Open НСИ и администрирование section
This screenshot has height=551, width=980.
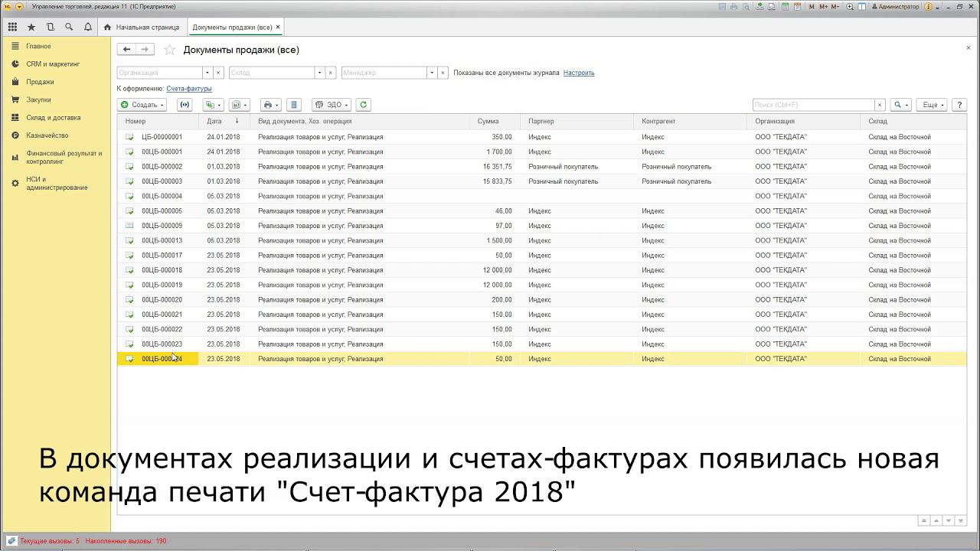point(57,184)
